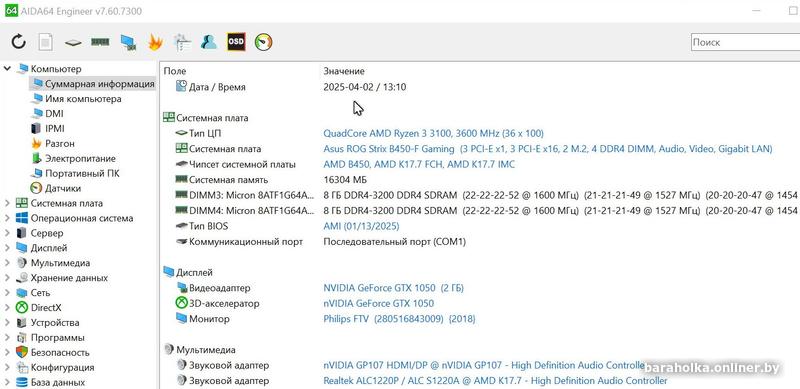Expand the Сервер tree node

coord(7,233)
